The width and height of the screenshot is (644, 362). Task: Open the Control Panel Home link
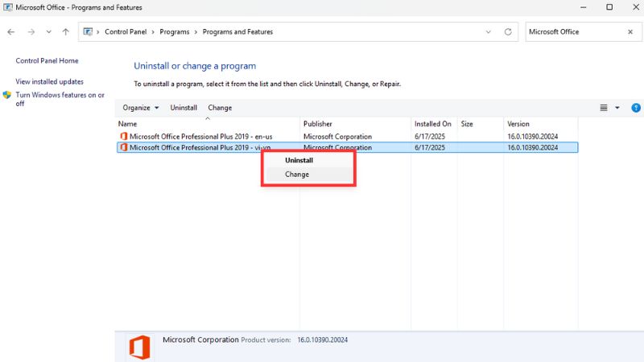point(47,61)
